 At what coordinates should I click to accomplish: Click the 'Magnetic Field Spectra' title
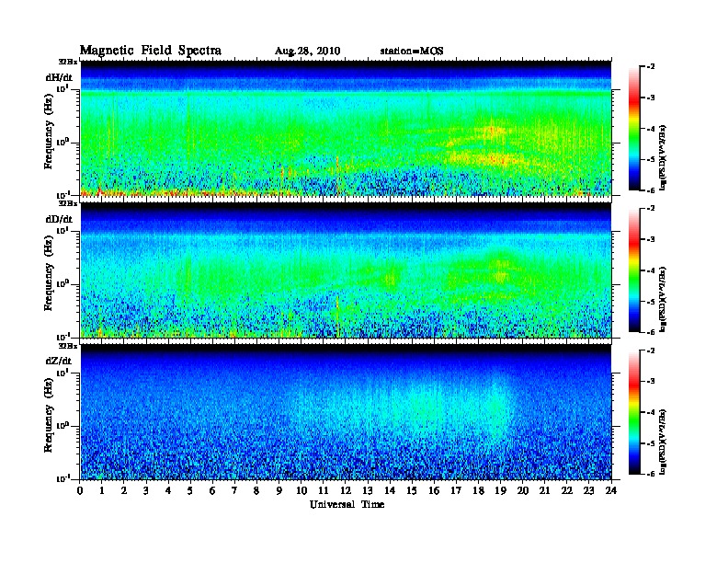tap(151, 51)
